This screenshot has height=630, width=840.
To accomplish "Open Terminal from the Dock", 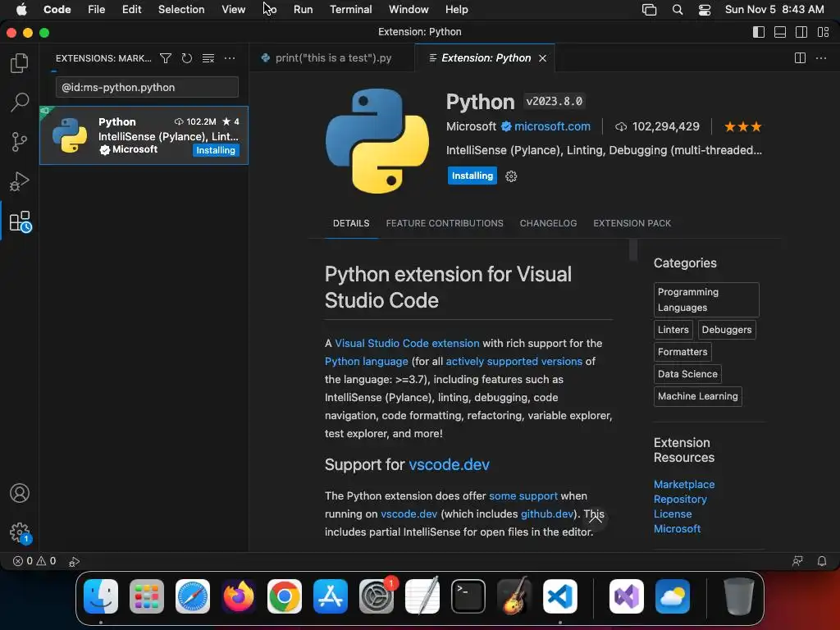I will point(468,596).
